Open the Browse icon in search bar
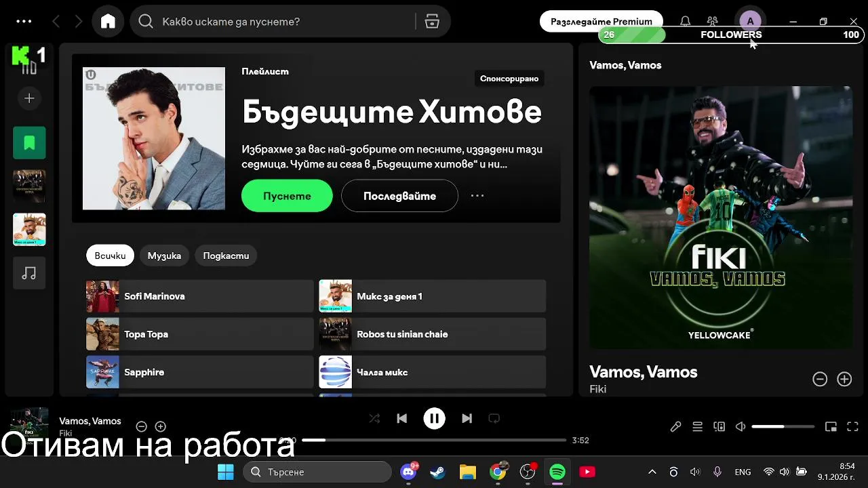Image resolution: width=868 pixels, height=488 pixels. click(x=432, y=22)
